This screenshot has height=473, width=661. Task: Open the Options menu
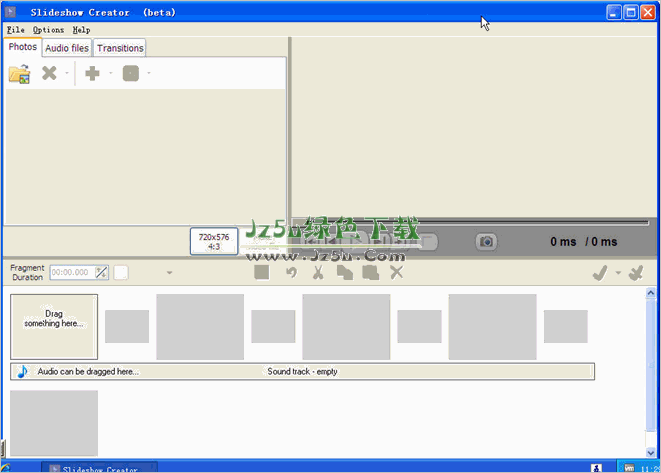coord(48,30)
